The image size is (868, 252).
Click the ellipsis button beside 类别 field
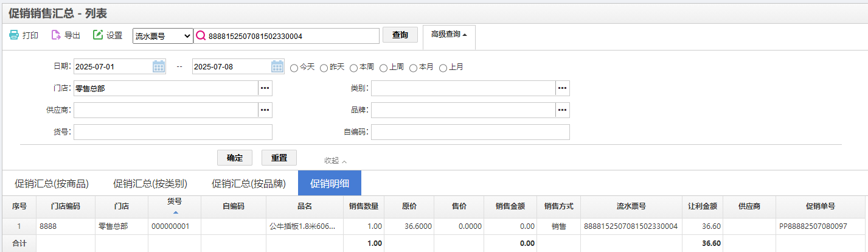coord(563,88)
